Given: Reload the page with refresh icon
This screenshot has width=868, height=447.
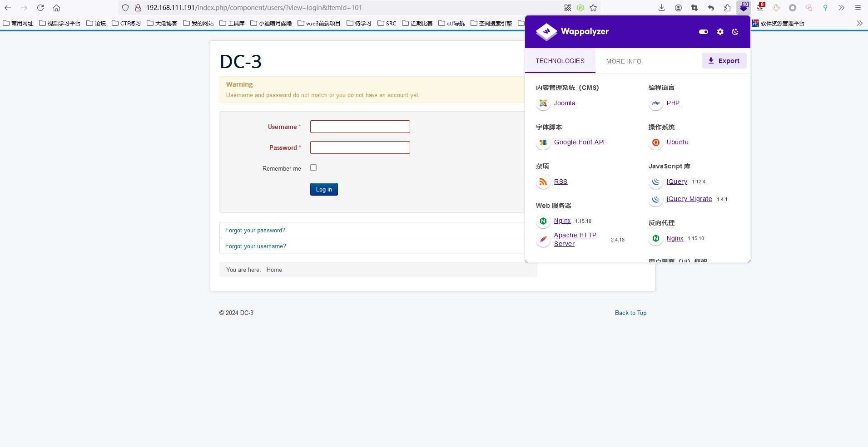Looking at the screenshot, I should [40, 8].
